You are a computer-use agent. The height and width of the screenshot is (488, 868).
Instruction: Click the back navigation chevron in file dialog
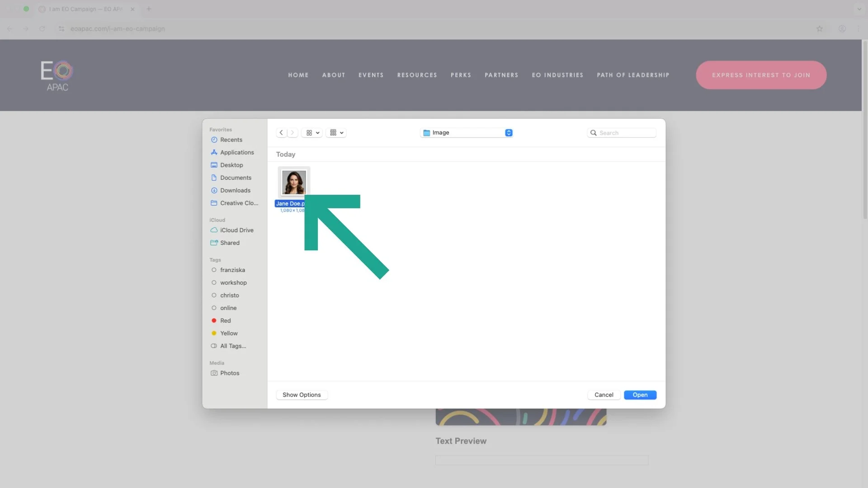[281, 133]
